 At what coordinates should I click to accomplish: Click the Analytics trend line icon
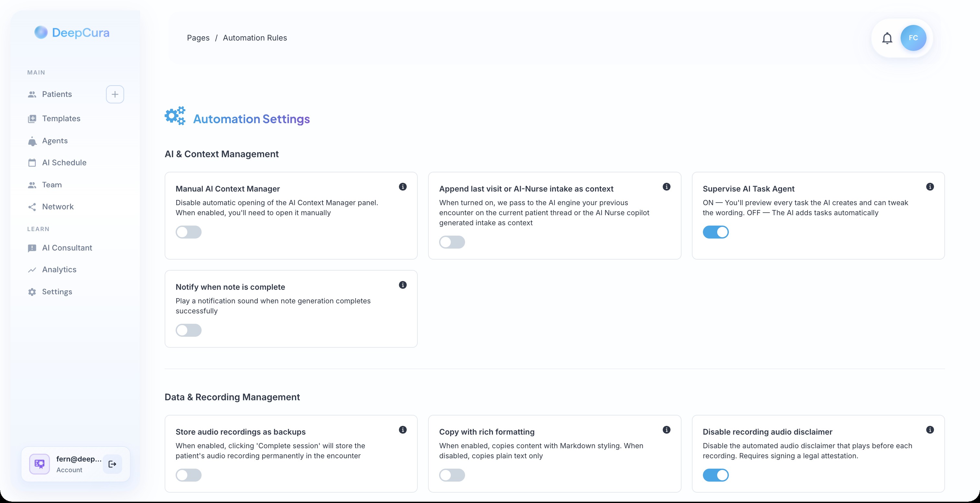coord(32,270)
